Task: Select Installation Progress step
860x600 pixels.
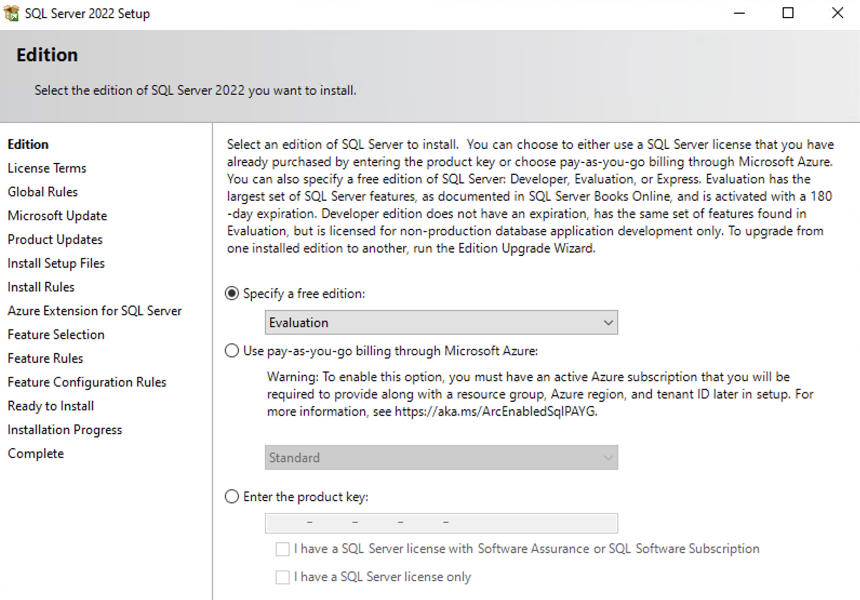Action: pos(65,429)
